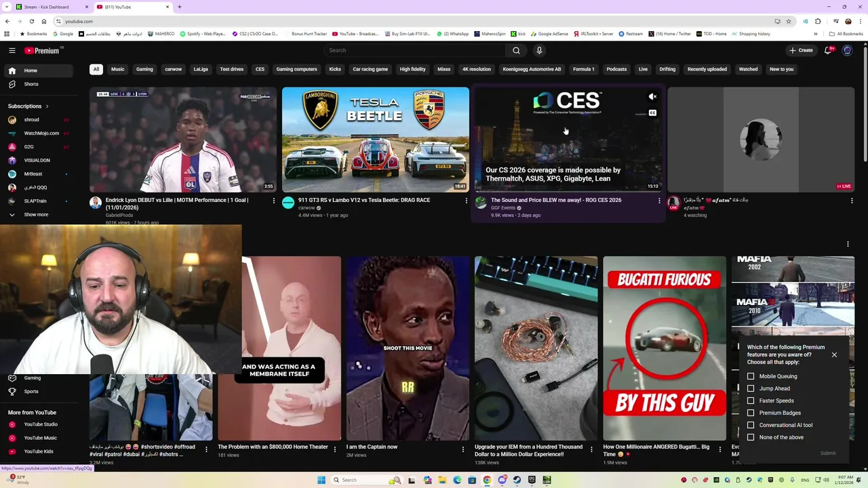This screenshot has height=488, width=868.
Task: Click the YouTube search input field
Action: pos(415,50)
